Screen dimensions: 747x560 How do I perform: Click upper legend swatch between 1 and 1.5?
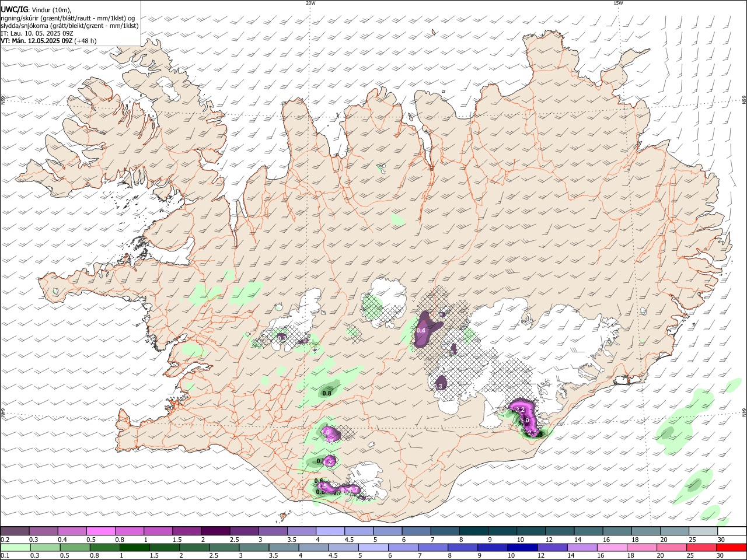pyautogui.click(x=159, y=531)
